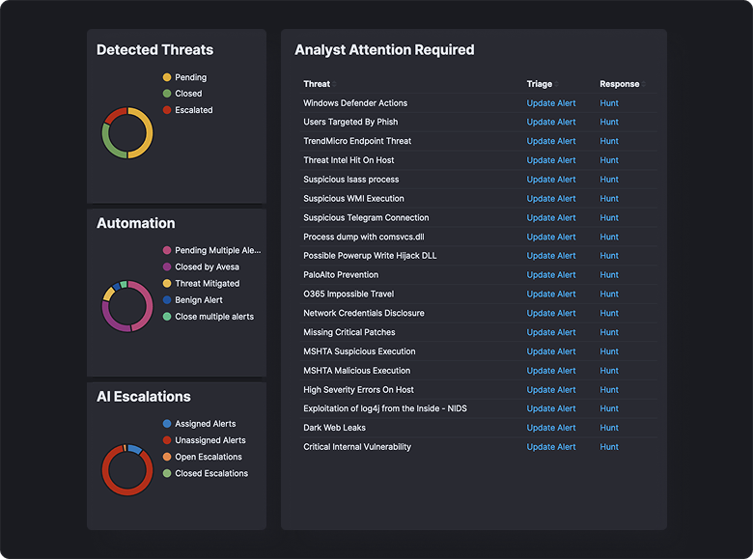Click the Detected Threats donut chart
This screenshot has height=560, width=753.
126,133
